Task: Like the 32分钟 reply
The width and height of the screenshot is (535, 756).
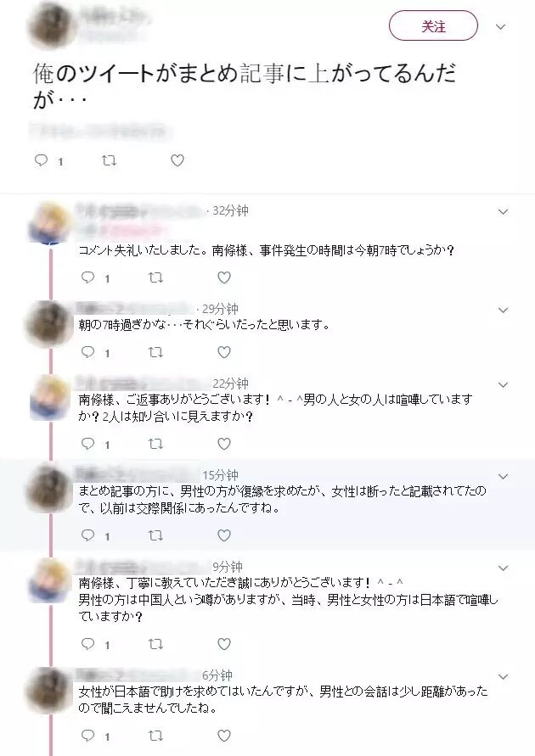Action: [x=224, y=277]
